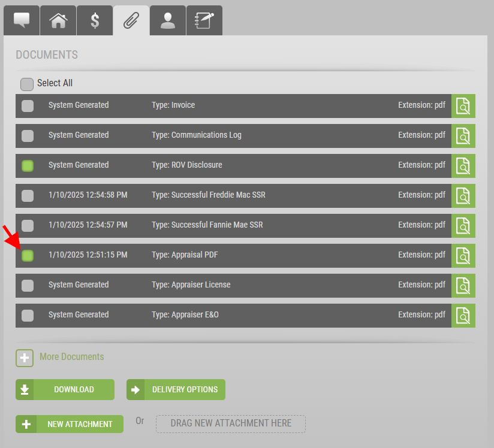Click 'System Generated' in the Invoice row
The width and height of the screenshot is (494, 448).
coord(79,105)
